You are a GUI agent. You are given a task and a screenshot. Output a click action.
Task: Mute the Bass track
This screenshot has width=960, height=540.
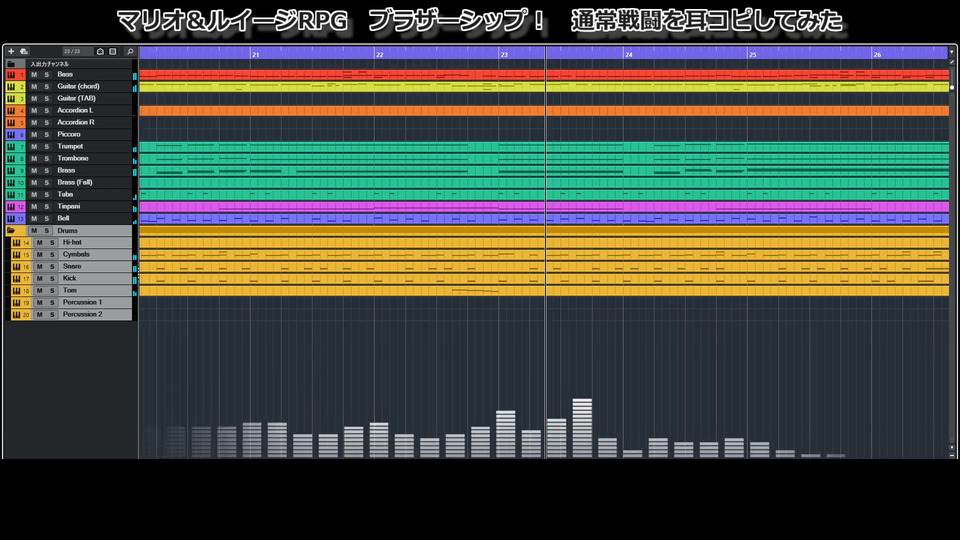[x=34, y=75]
